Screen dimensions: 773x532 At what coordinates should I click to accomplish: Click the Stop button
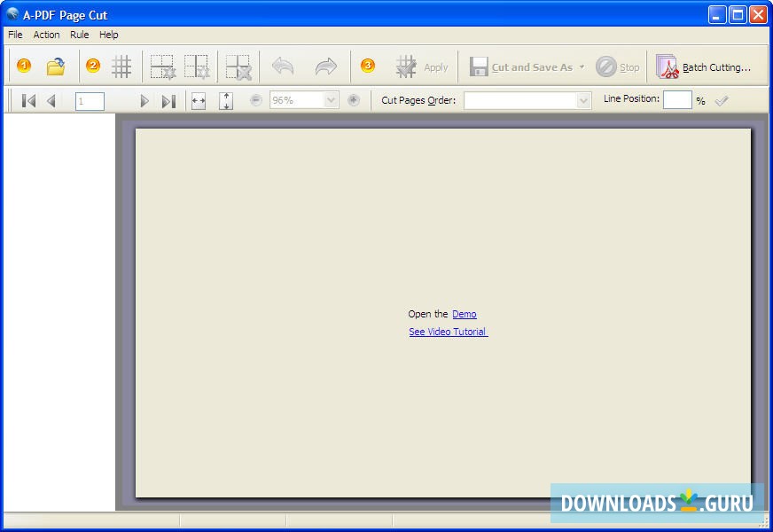coord(618,67)
